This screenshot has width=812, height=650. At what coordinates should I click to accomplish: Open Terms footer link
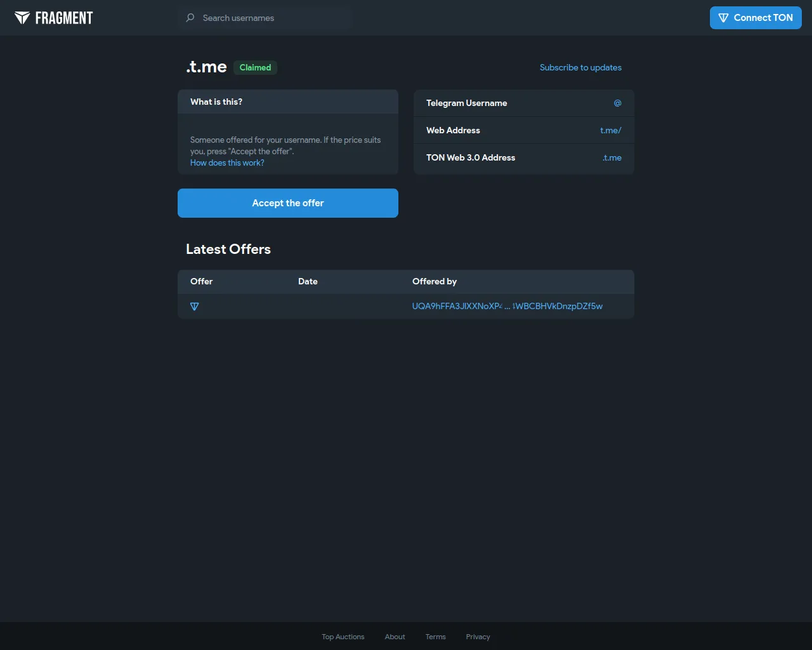point(436,637)
